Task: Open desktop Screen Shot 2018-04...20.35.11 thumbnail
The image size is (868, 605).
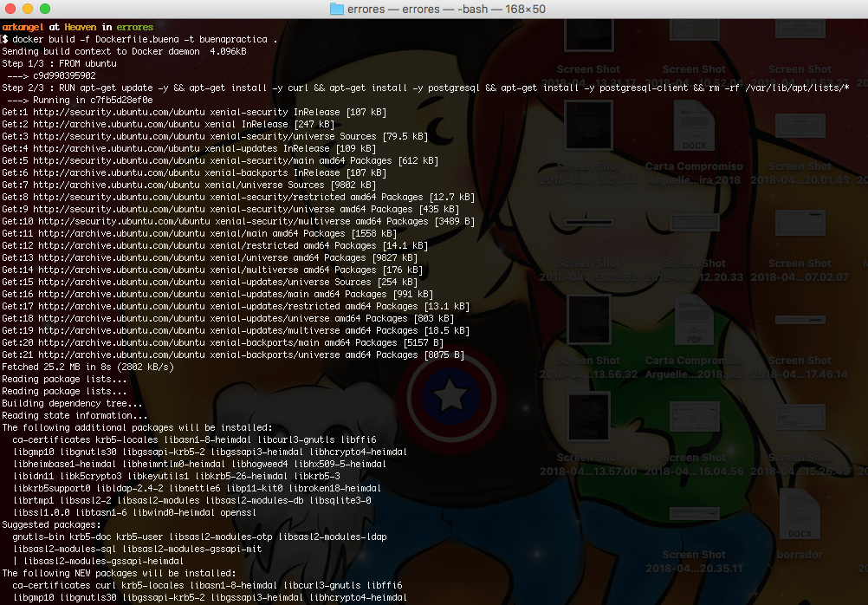Action: [694, 514]
